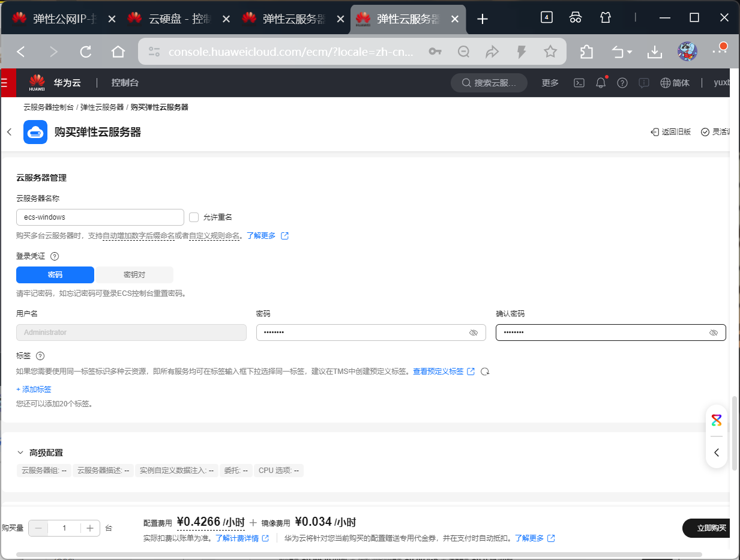Click the blue cloud server page icon
This screenshot has height=560, width=740.
point(35,132)
